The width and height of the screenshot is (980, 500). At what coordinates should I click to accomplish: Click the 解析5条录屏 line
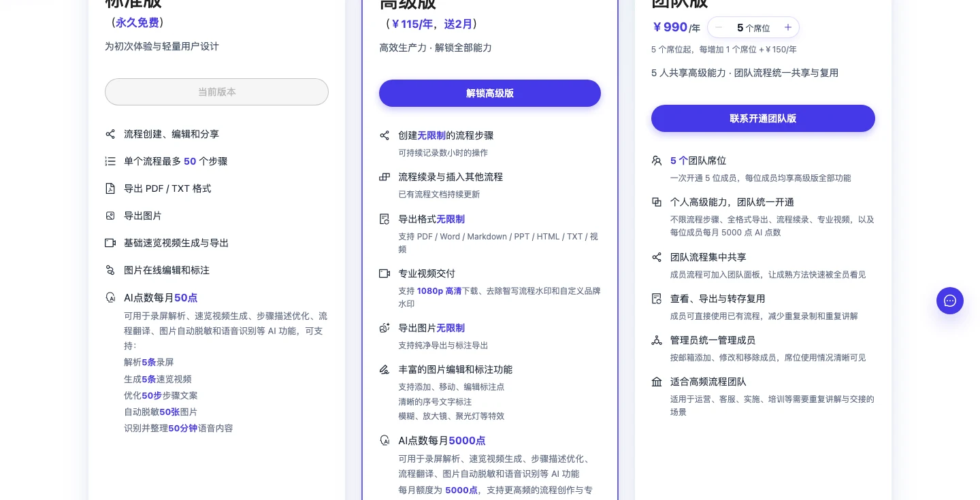(149, 363)
